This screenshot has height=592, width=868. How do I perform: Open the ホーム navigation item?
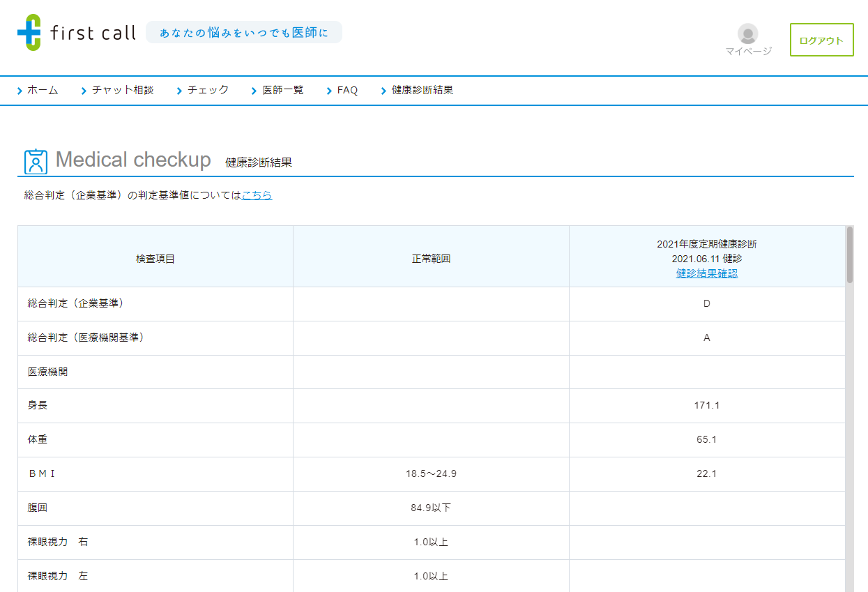point(42,90)
